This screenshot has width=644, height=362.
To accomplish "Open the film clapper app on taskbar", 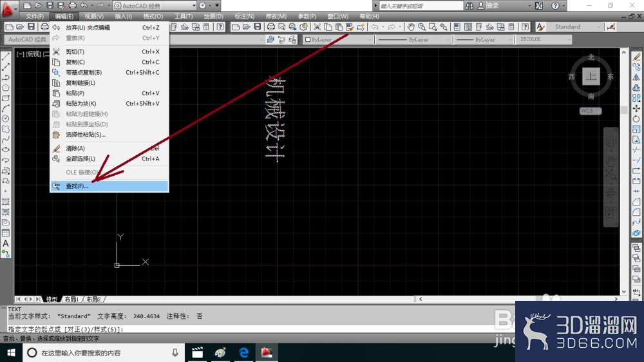I will tap(198, 353).
